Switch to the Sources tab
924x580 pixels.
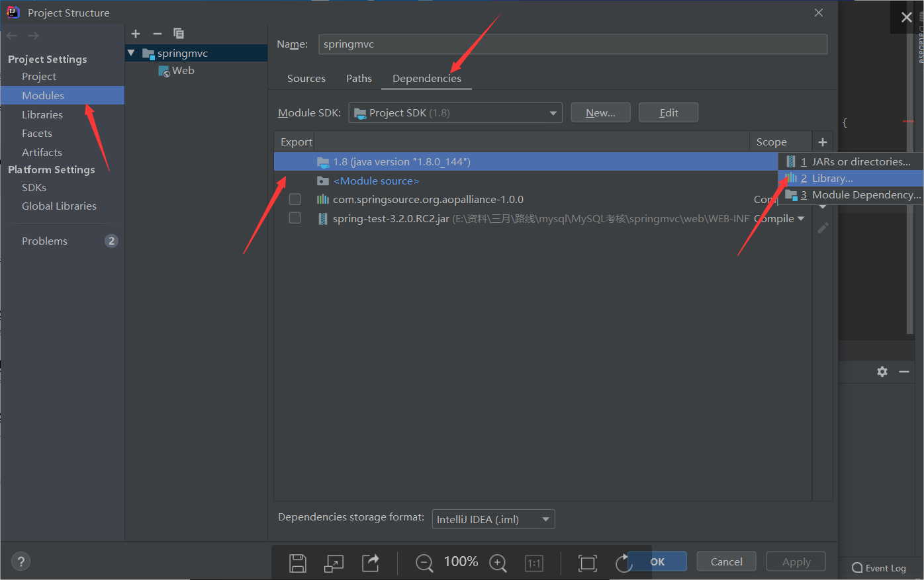pyautogui.click(x=306, y=78)
